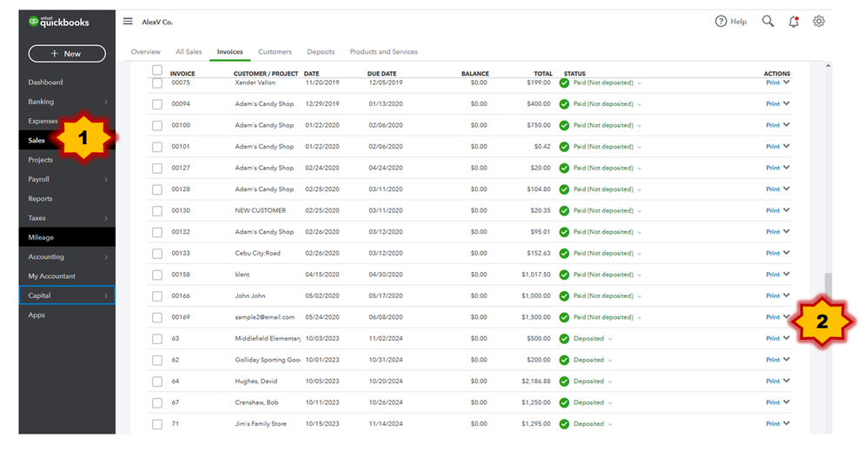Click the AlexV Co. company name
The width and height of the screenshot is (868, 471).
click(157, 22)
